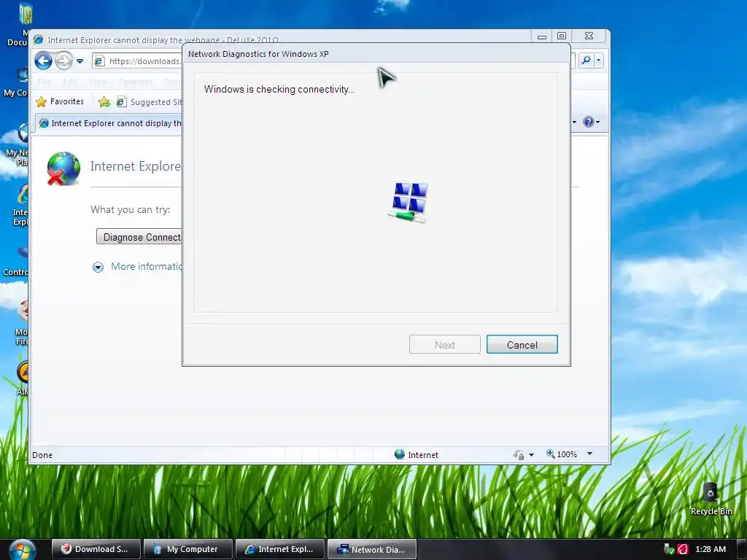
Task: Select the My Computer desktop icon
Action: coord(16,82)
